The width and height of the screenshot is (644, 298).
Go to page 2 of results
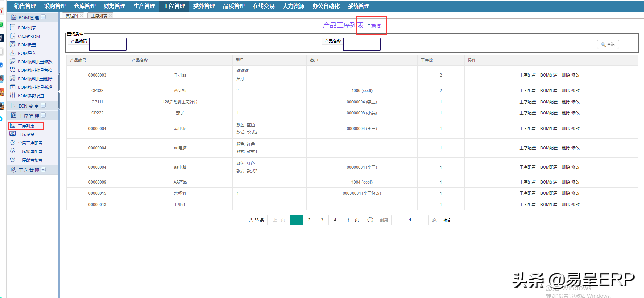(x=309, y=220)
